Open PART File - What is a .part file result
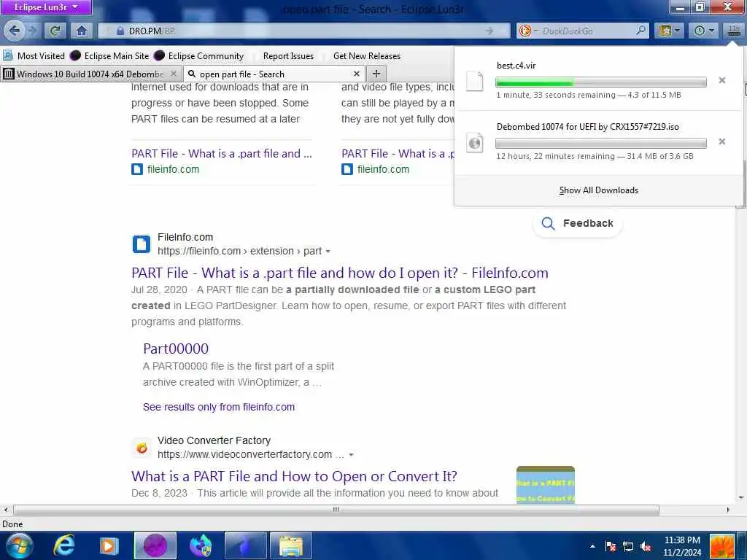The height and width of the screenshot is (560, 747). [x=340, y=273]
